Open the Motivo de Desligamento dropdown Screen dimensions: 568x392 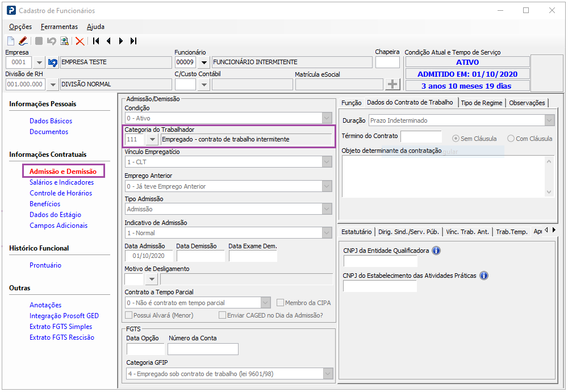[152, 280]
